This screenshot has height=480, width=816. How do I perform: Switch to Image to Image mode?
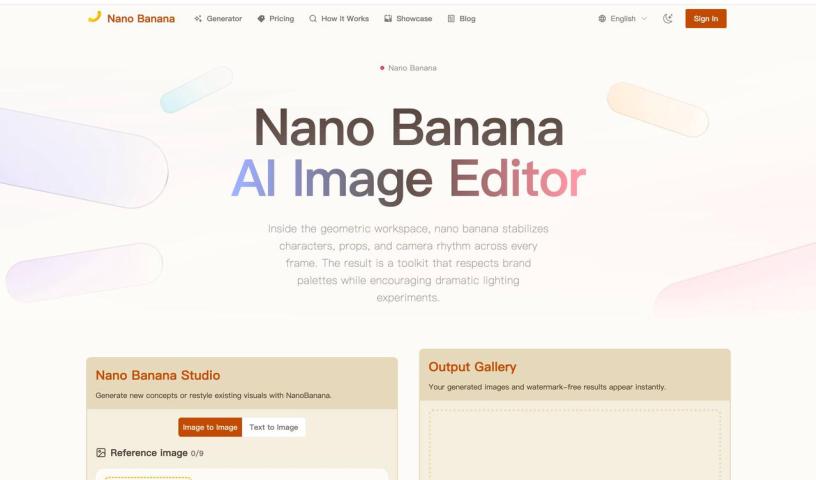pyautogui.click(x=210, y=427)
